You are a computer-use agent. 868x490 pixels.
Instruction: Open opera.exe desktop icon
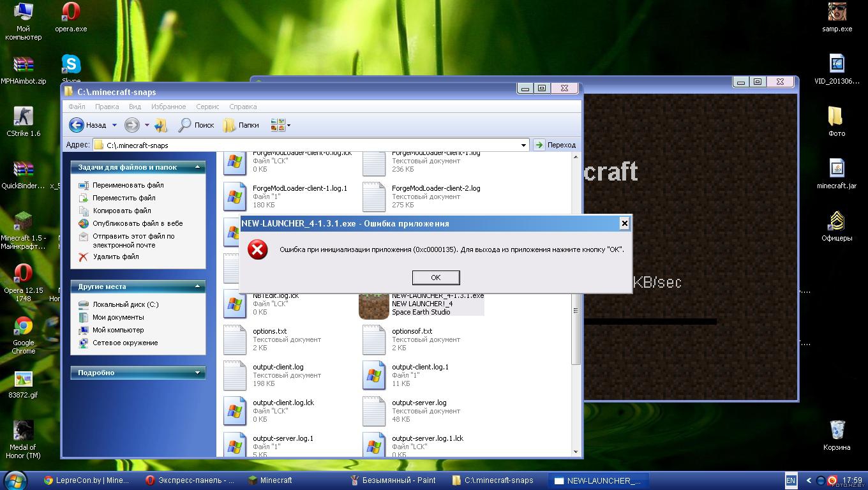pos(71,17)
